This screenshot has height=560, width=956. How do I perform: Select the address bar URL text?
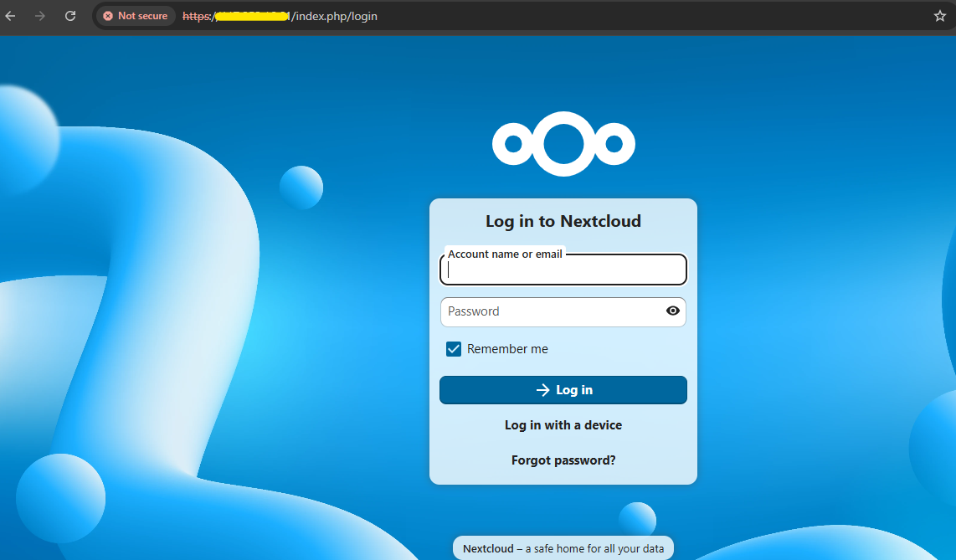point(280,16)
